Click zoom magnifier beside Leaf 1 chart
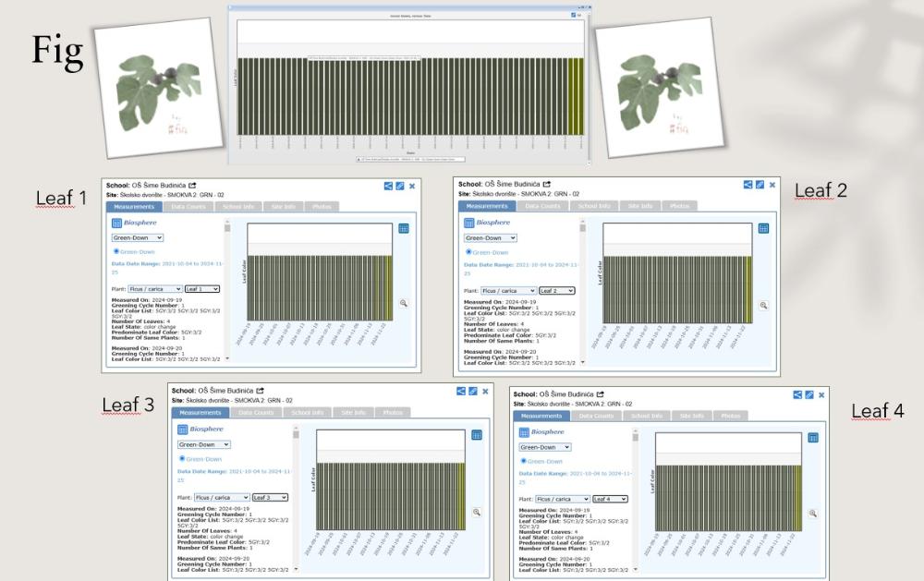Screen dimensions: 924x581 [404, 302]
